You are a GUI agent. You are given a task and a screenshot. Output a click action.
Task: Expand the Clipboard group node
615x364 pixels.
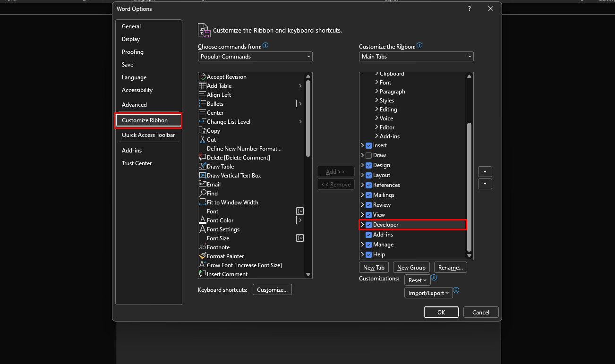pos(376,74)
